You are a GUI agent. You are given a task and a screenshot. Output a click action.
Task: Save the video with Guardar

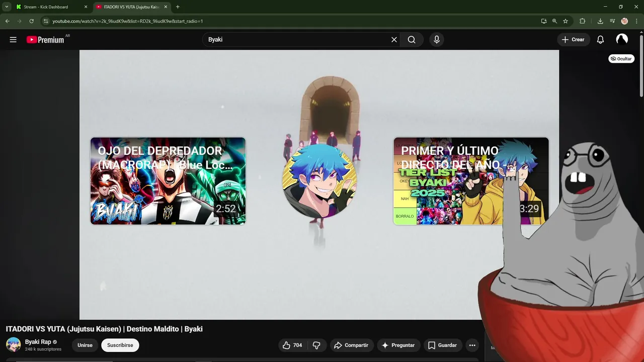442,345
